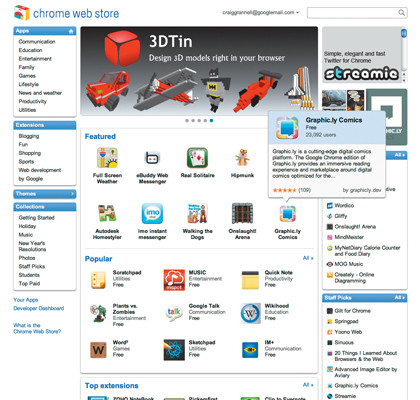
Task: Open the by graphicly.dev developer link
Action: click(362, 190)
